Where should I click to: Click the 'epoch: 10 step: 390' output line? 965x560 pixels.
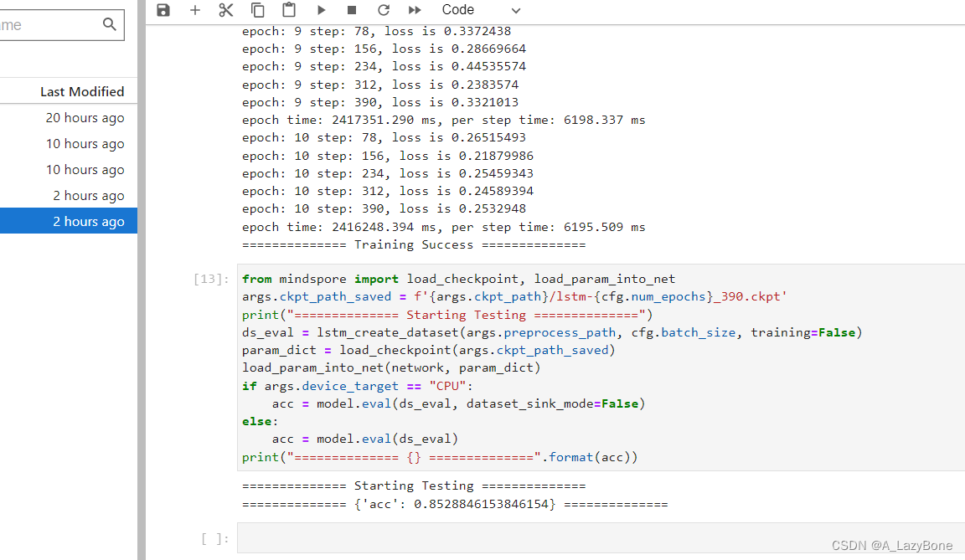[x=384, y=209]
